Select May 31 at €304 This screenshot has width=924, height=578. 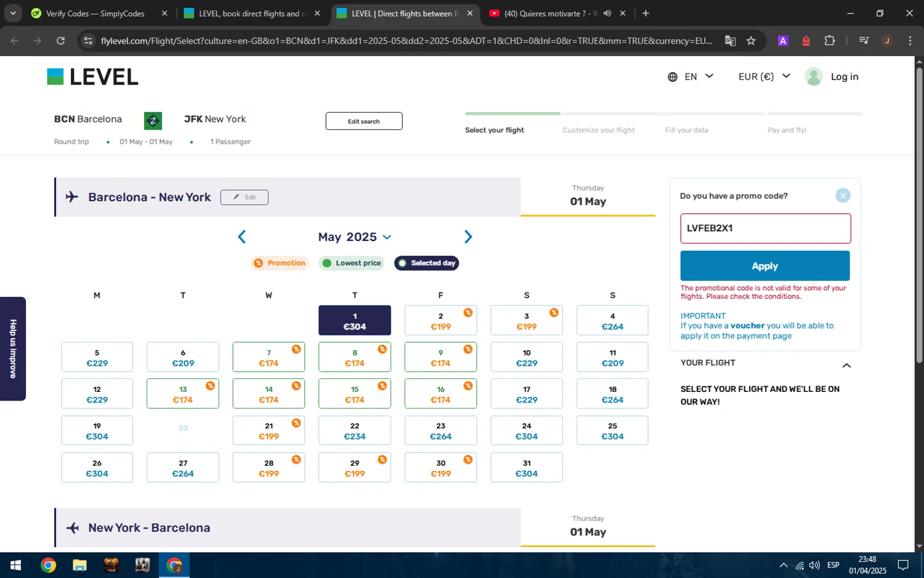tap(527, 467)
